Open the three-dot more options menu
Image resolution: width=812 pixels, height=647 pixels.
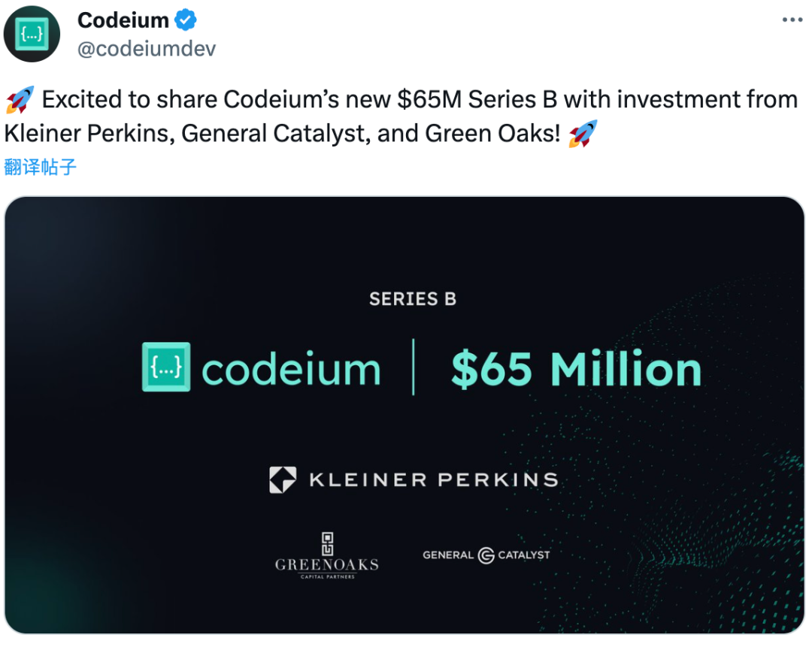click(792, 20)
